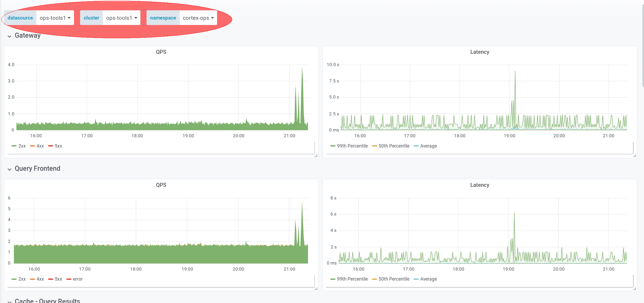Open the Query Frontend QPS panel title menu
644x303 pixels.
[161, 185]
